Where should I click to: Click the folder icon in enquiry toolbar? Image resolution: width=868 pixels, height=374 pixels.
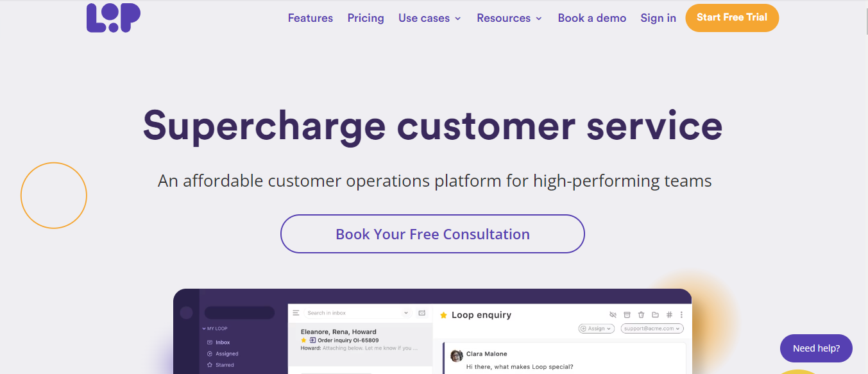click(x=655, y=315)
